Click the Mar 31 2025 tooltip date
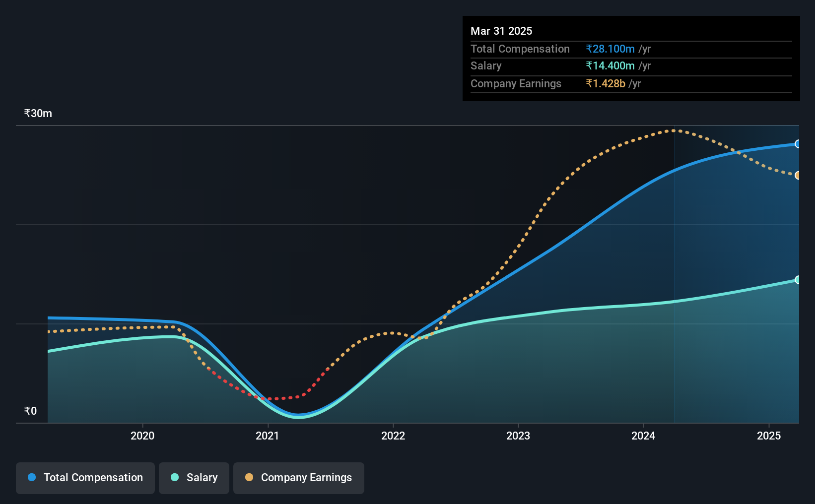815x504 pixels. tap(501, 31)
